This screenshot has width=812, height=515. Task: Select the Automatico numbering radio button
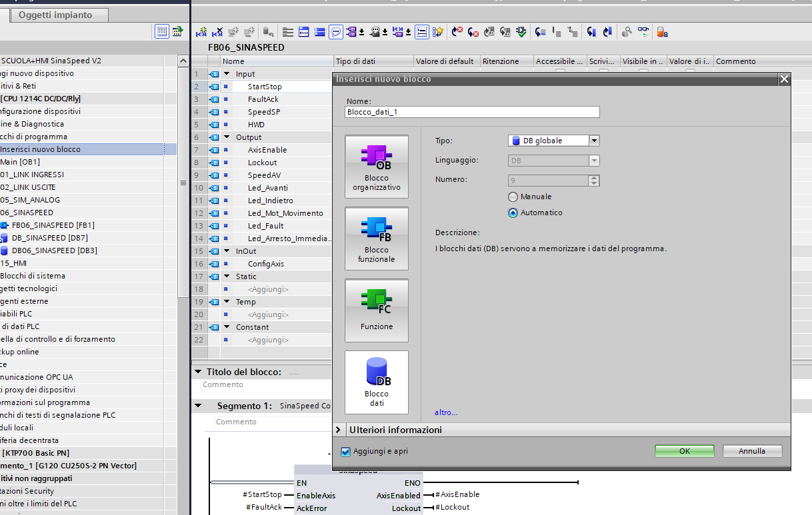513,213
